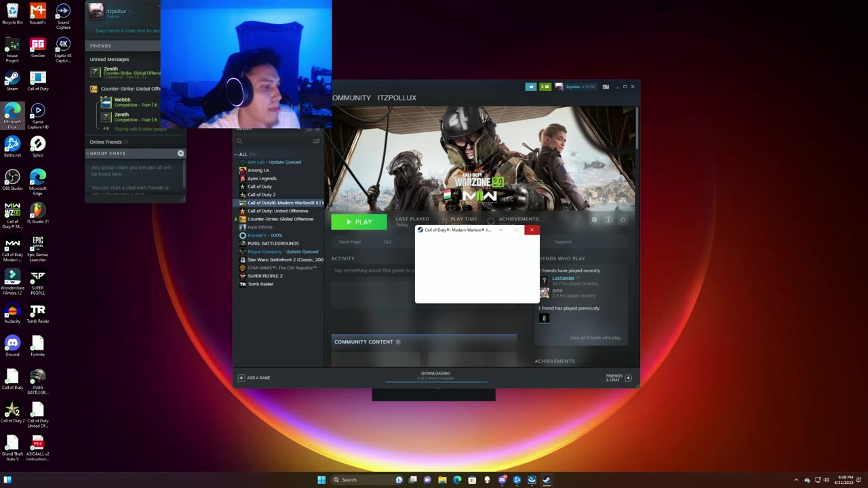The image size is (868, 488).
Task: Open File Explorer from the taskbar
Action: pyautogui.click(x=442, y=480)
